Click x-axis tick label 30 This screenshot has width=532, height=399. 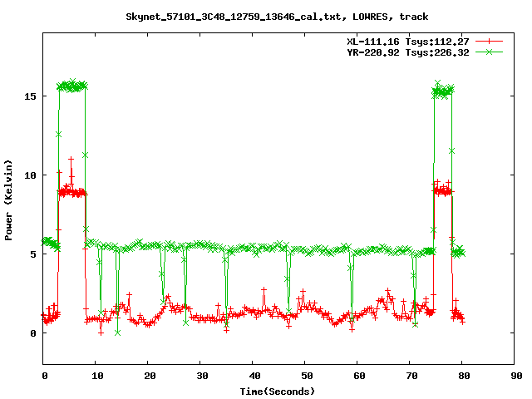coord(202,376)
